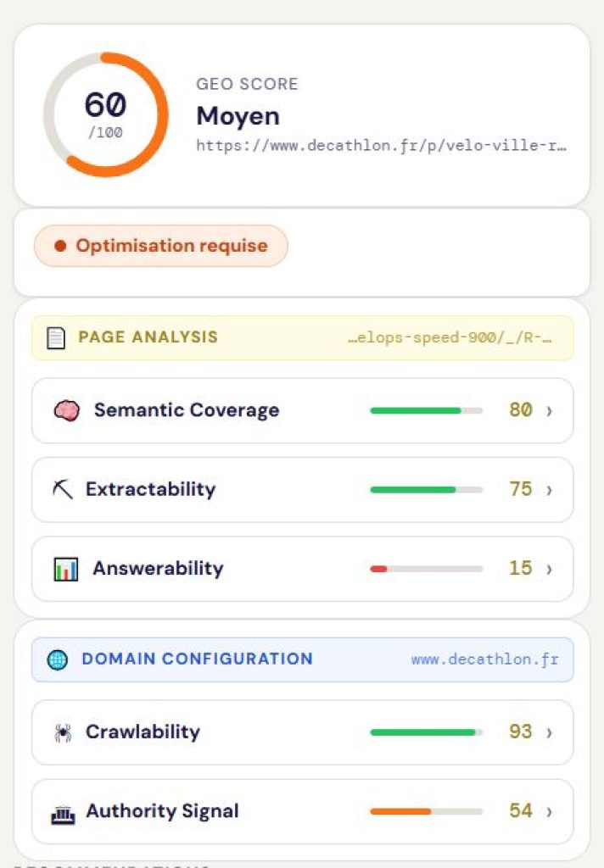The height and width of the screenshot is (868, 604).
Task: Select the bank icon for Authority Signal
Action: (63, 811)
